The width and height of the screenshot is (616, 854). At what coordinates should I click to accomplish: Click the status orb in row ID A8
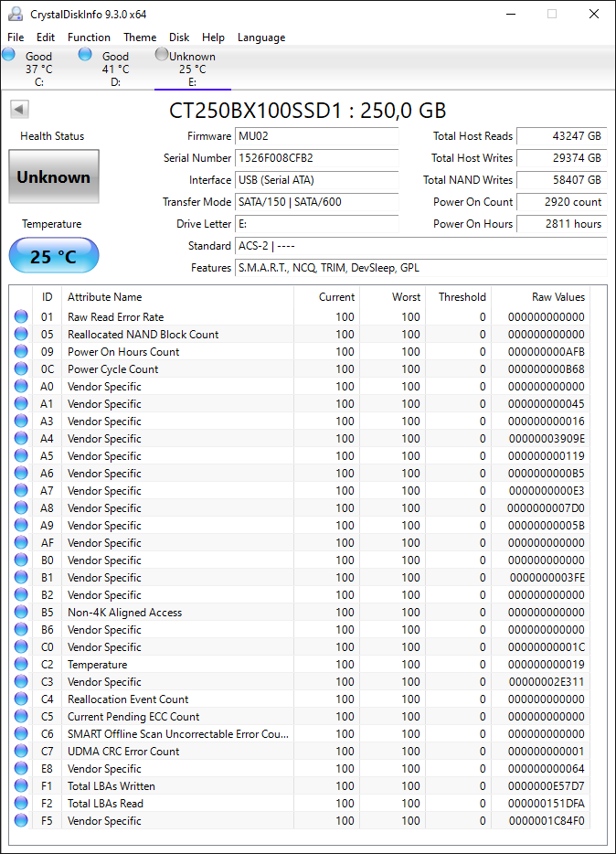click(21, 507)
